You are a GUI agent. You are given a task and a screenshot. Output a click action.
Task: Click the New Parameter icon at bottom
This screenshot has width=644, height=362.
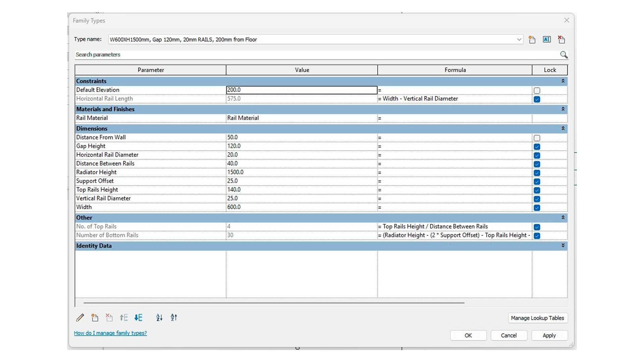tap(95, 317)
